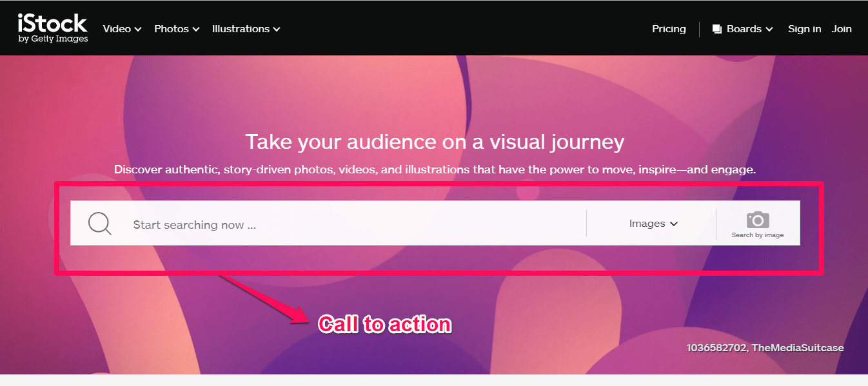Open the Boards dropdown label
The image size is (868, 386).
tap(744, 29)
